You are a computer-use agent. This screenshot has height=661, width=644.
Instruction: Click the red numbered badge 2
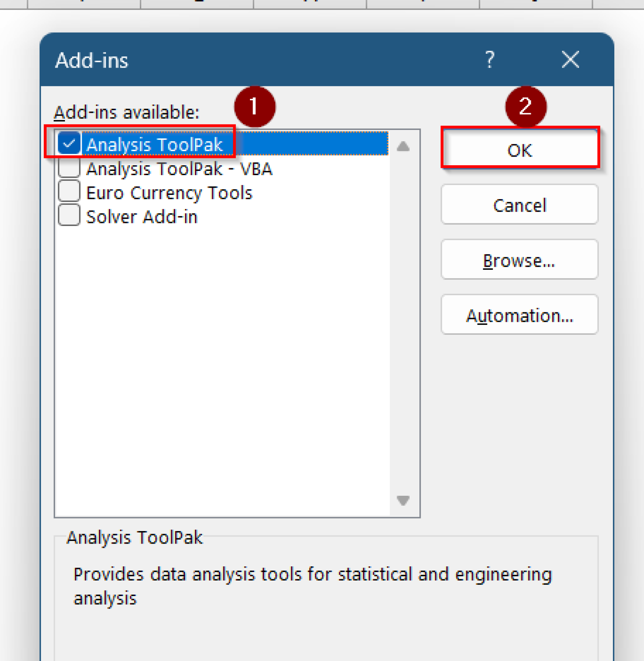tap(526, 106)
